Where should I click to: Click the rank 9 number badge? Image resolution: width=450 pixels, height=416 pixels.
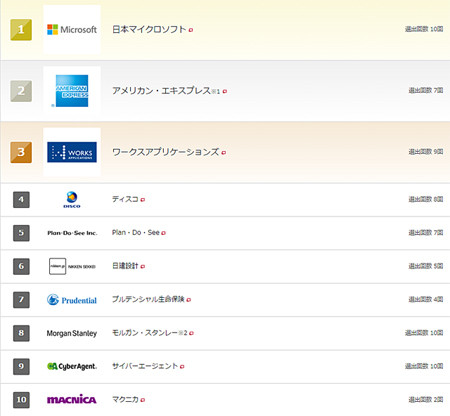pyautogui.click(x=21, y=366)
